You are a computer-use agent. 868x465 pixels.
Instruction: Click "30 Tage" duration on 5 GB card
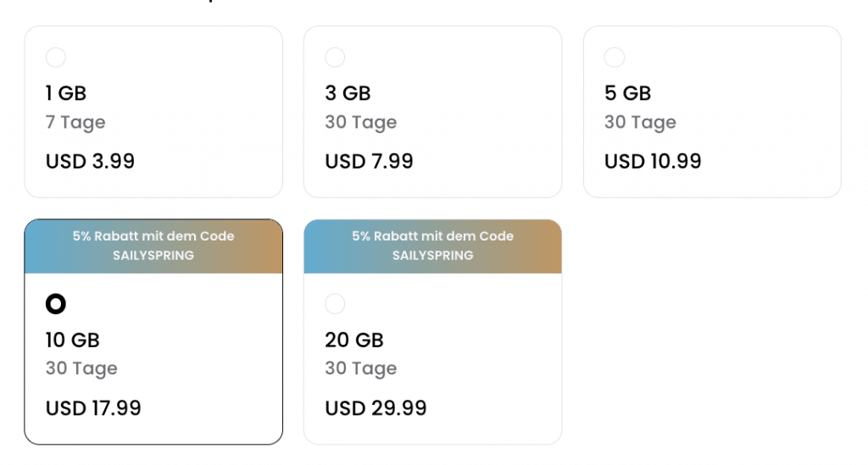click(x=640, y=122)
